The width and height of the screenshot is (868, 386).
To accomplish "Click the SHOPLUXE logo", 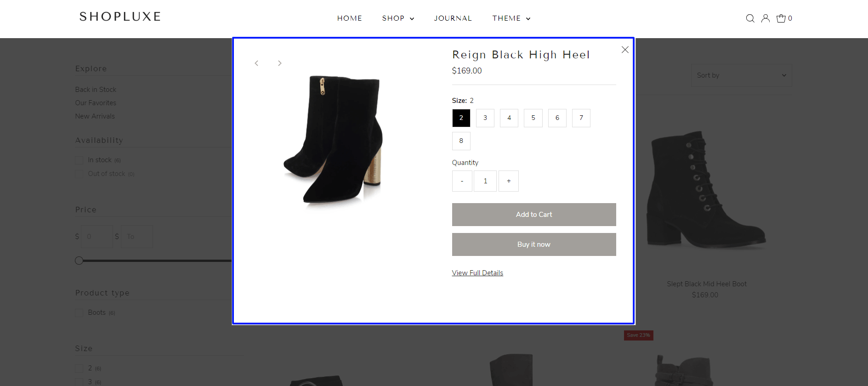I will point(120,17).
